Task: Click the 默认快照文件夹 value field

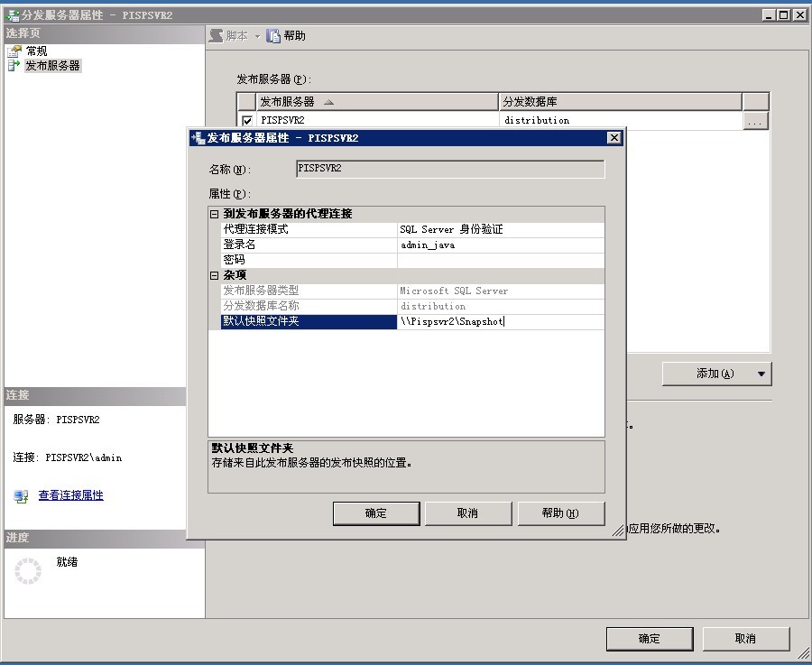Action: [x=501, y=320]
